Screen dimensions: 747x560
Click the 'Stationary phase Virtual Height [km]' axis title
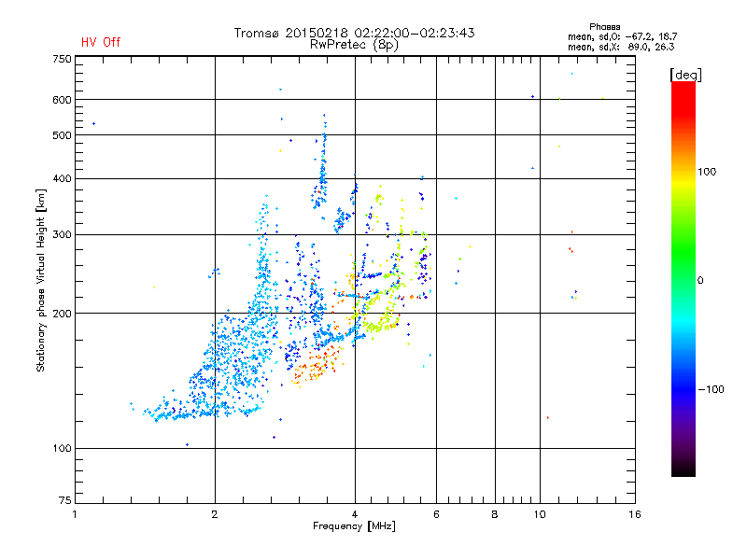coord(41,280)
